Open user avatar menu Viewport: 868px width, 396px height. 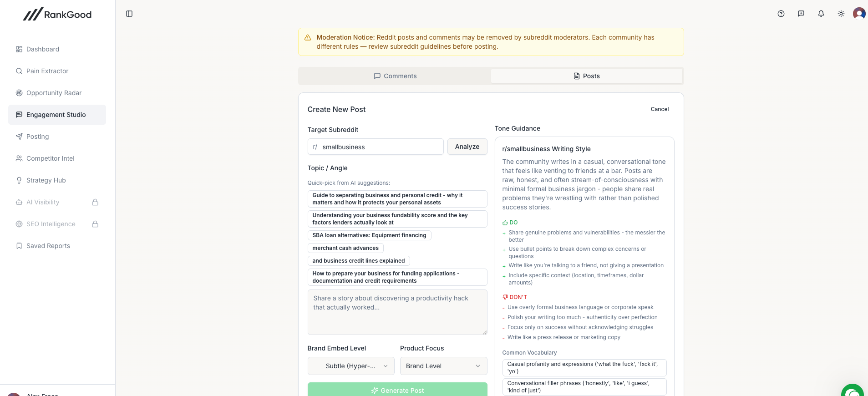click(859, 14)
